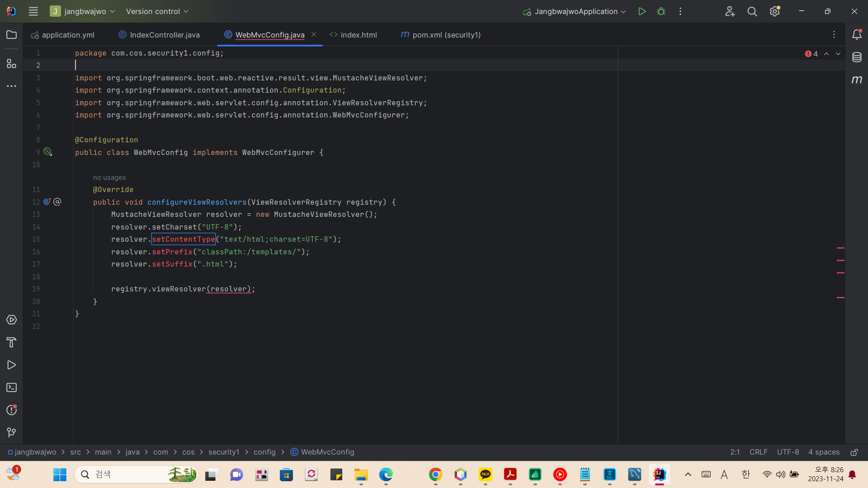
Task: Switch to application.yml tab
Action: click(x=62, y=35)
